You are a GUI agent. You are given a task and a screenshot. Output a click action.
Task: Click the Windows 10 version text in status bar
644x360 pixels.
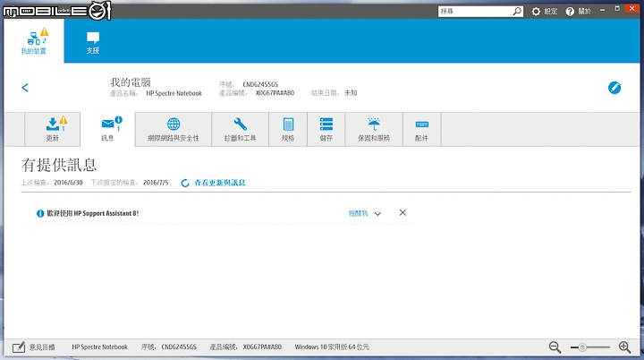point(332,347)
